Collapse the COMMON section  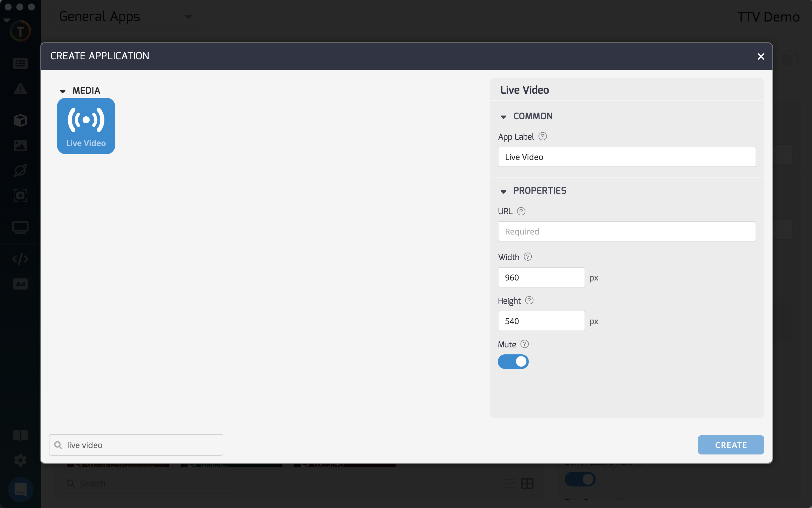tap(503, 117)
